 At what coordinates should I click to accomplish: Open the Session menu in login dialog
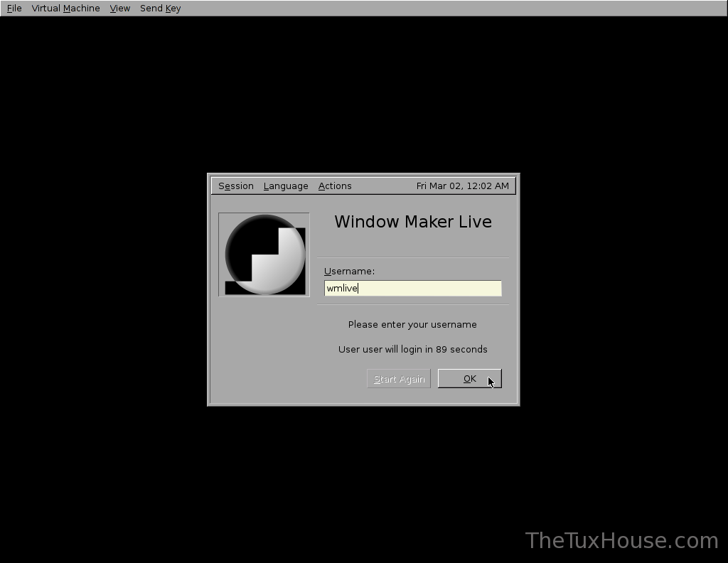point(236,186)
